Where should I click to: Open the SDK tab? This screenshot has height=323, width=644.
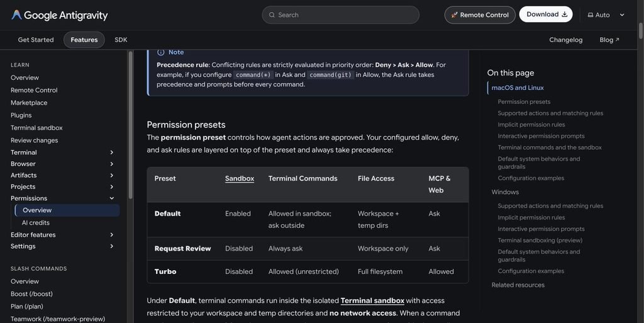121,40
